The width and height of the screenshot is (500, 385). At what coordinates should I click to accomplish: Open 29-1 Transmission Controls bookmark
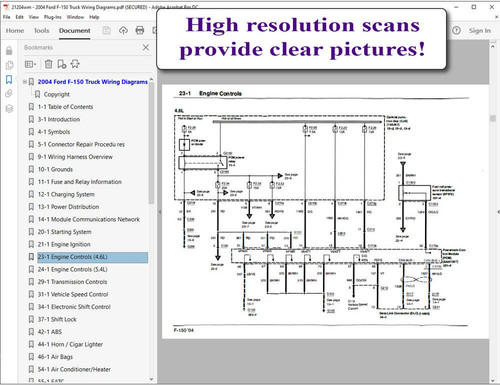[72, 282]
